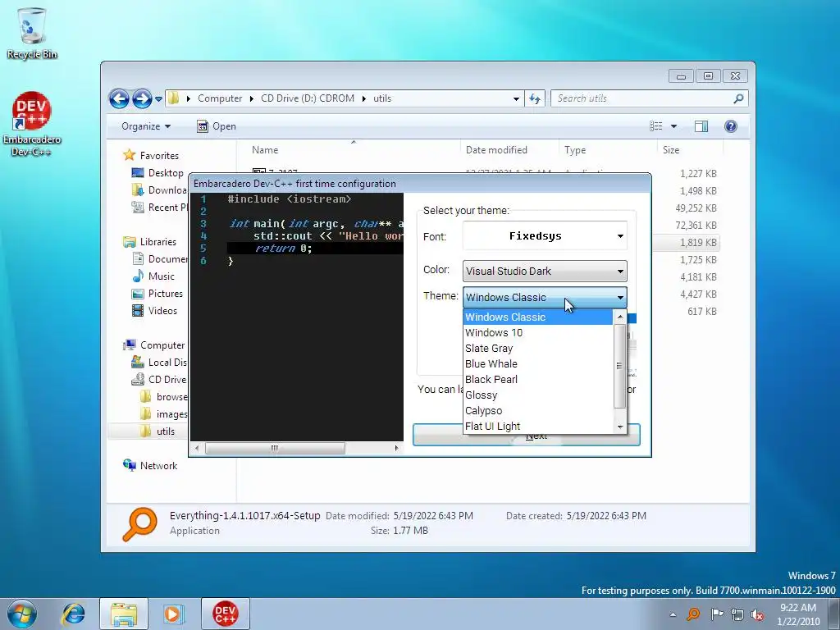Screen dimensions: 840x630
Task: Click the code preview horizontal scrollbar thumb
Action: (275, 448)
